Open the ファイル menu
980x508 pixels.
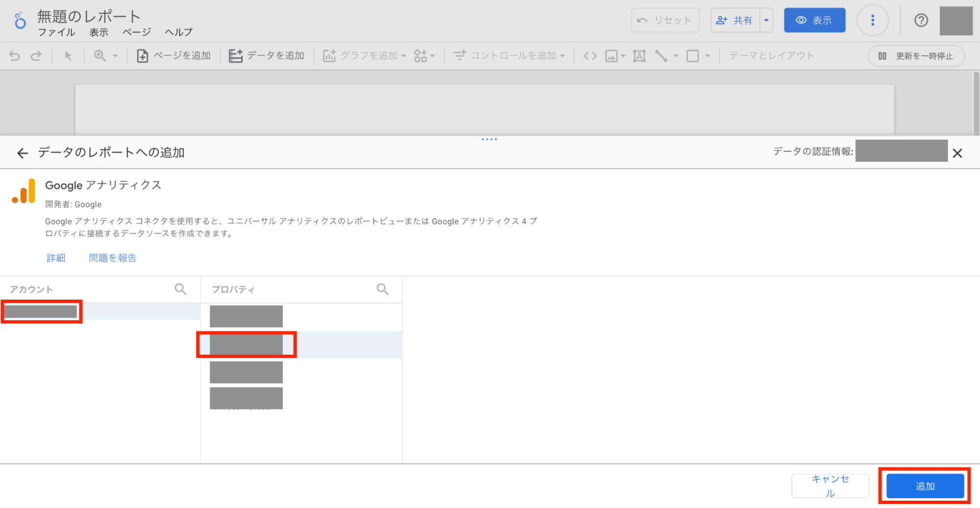coord(56,32)
